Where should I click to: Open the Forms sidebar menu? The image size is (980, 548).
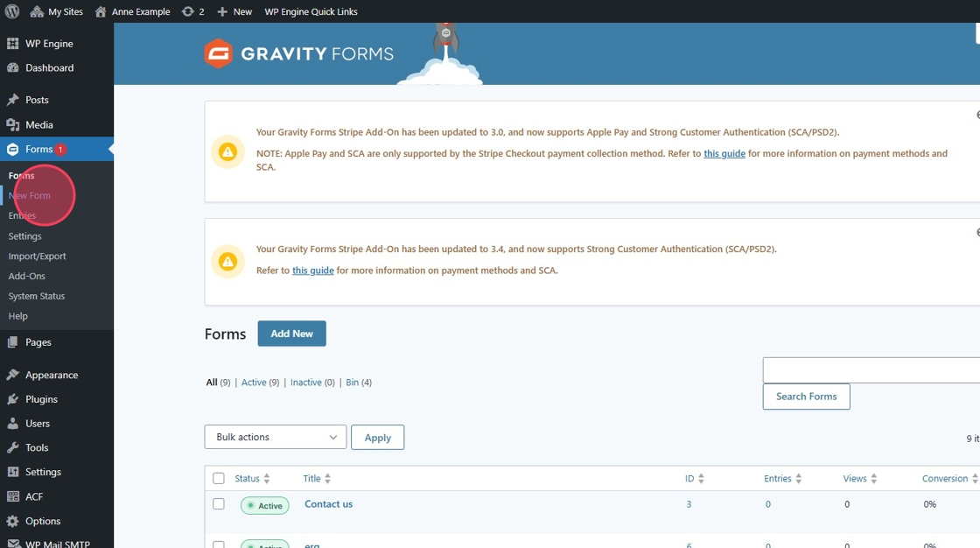click(x=57, y=149)
